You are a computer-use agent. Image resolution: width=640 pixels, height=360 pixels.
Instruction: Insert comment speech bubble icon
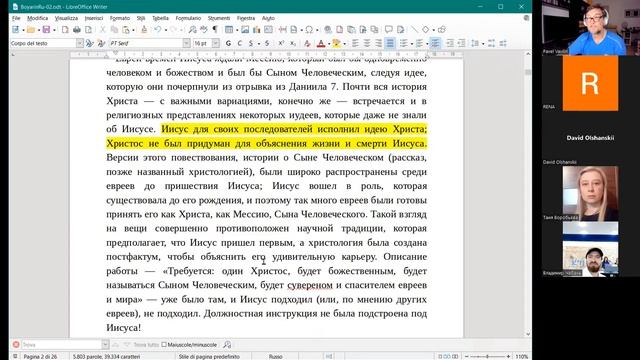[389, 30]
